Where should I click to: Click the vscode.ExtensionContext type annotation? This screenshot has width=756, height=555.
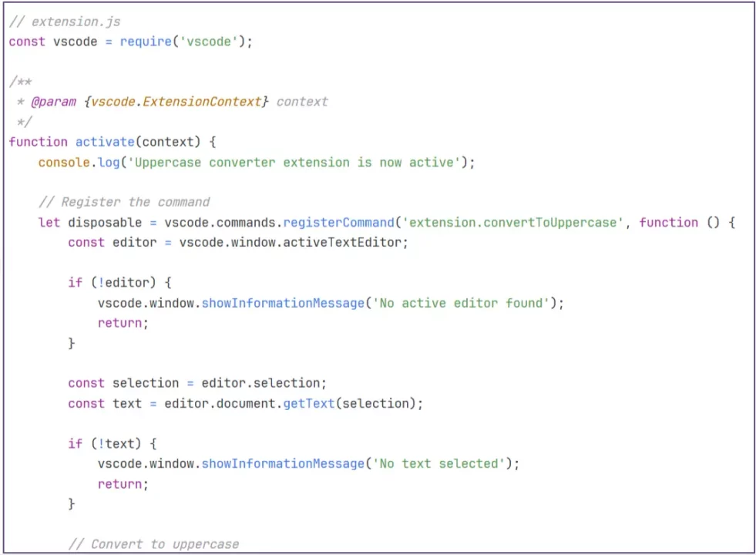176,102
